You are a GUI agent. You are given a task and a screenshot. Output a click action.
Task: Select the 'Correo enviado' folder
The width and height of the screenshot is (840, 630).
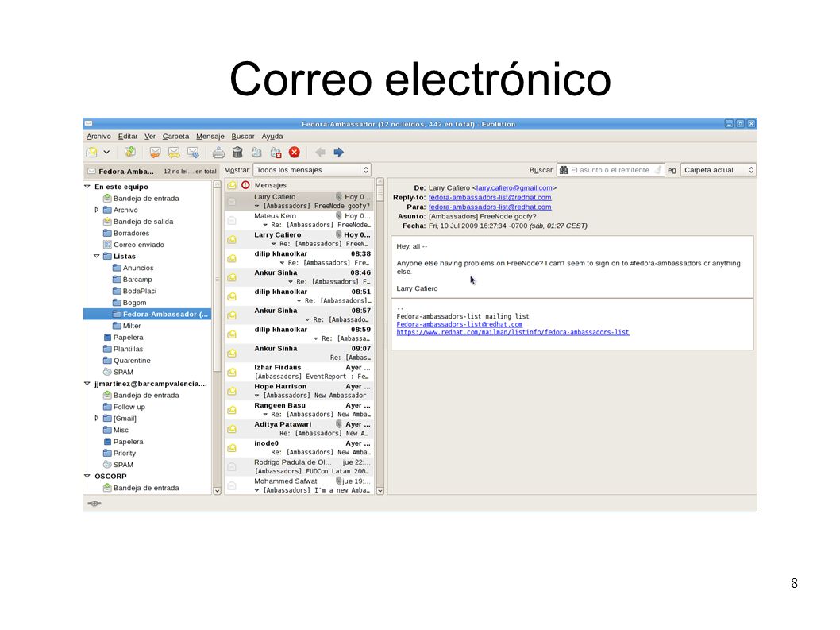[139, 245]
